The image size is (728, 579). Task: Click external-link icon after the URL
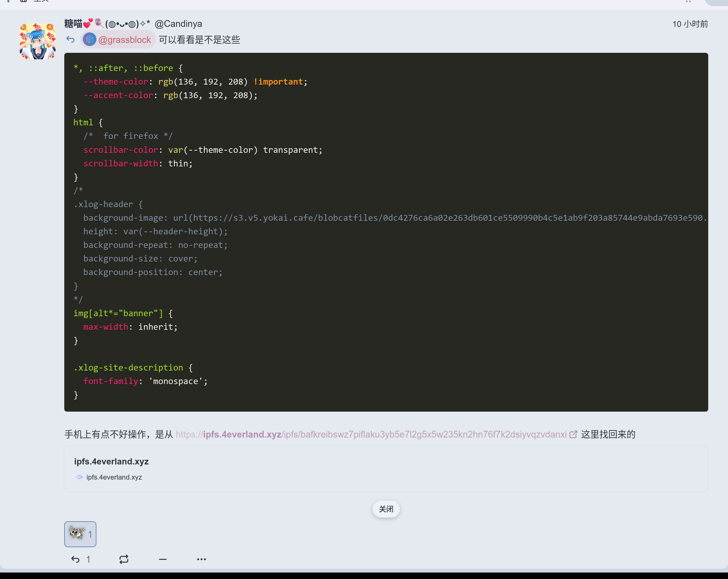click(573, 434)
